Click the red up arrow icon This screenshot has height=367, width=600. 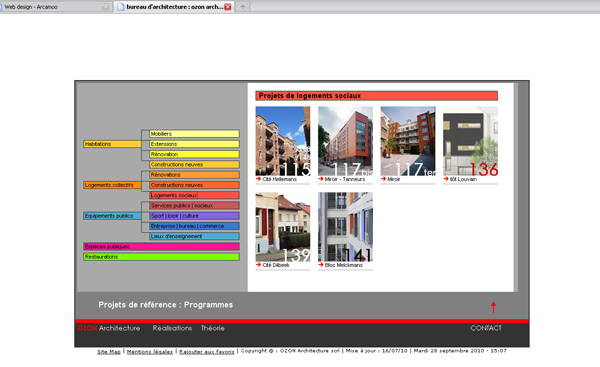[x=493, y=307]
